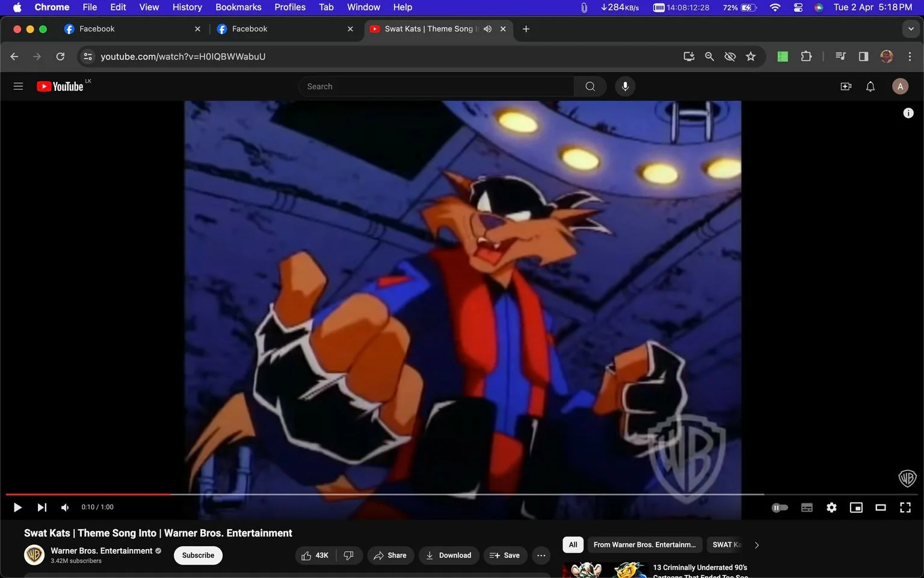Open the YouTube account avatar menu
This screenshot has height=578, width=924.
[x=900, y=86]
